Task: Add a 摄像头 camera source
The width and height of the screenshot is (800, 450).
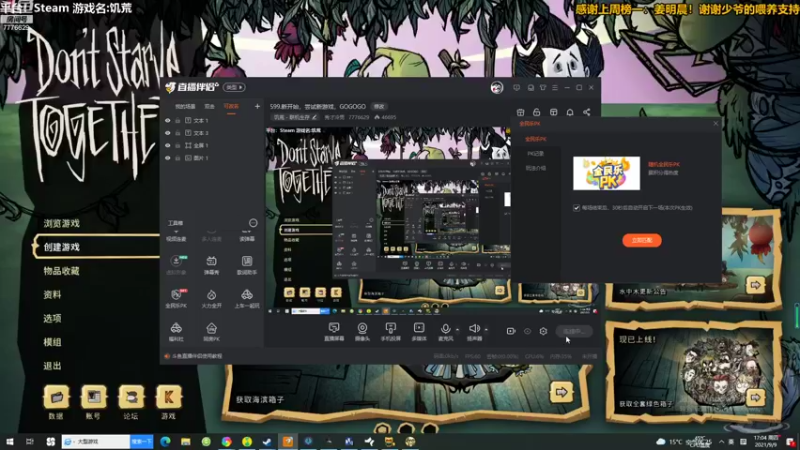Action: [x=362, y=332]
